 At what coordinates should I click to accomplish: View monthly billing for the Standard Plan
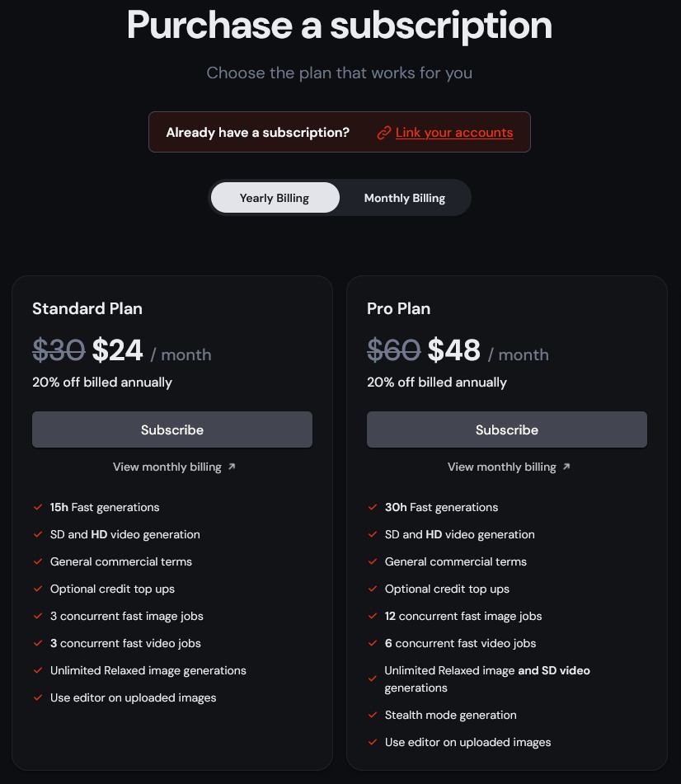pos(167,467)
